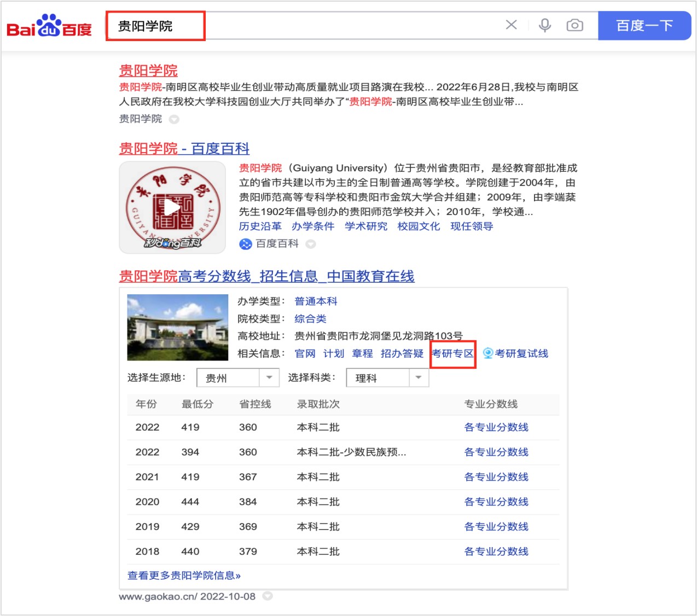697x616 pixels.
Task: Open 各专业分数线 for the 2020 row
Action: [x=496, y=502]
